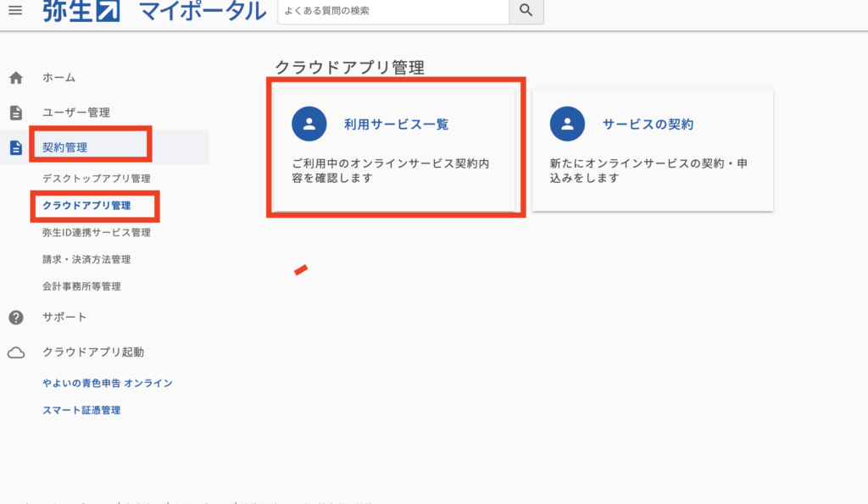
Task: Click the 利用サービス一覧 person icon
Action: click(309, 124)
